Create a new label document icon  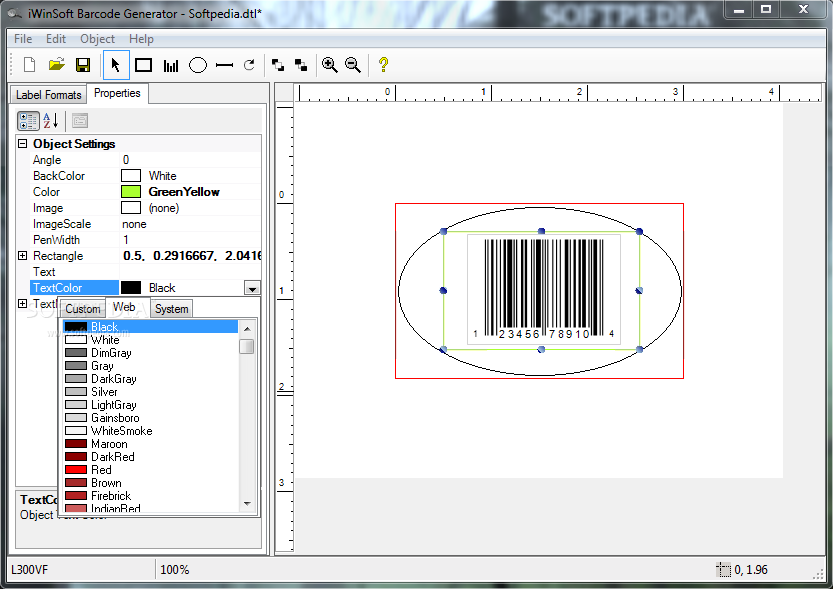pos(30,65)
